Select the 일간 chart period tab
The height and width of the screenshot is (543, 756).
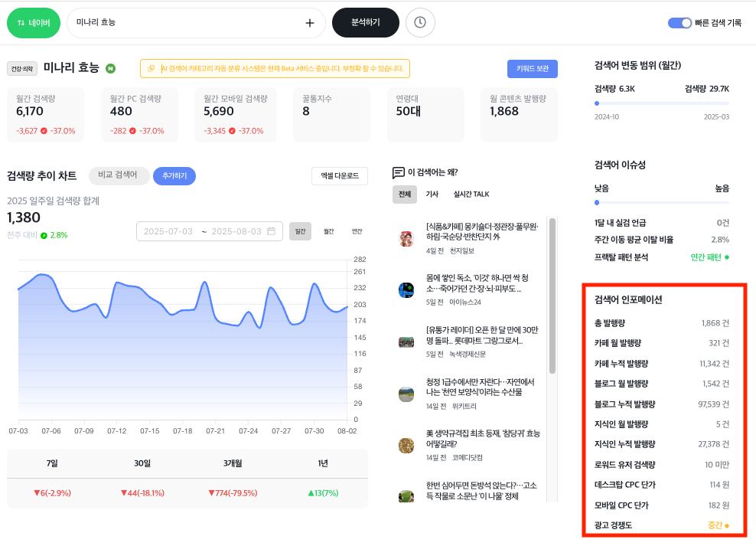tap(300, 231)
